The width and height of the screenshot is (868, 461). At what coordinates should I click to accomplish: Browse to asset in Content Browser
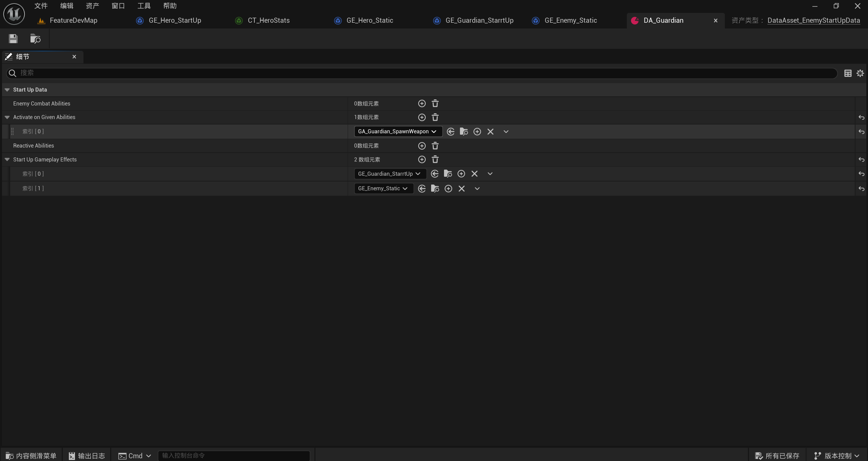35,39
